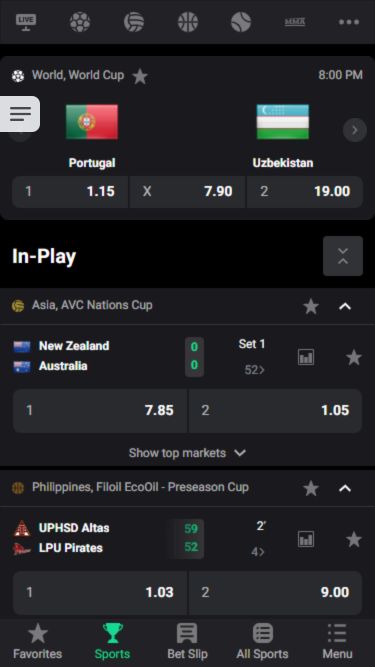Select the soccer ball sport icon
This screenshot has height=667, width=375.
point(80,21)
